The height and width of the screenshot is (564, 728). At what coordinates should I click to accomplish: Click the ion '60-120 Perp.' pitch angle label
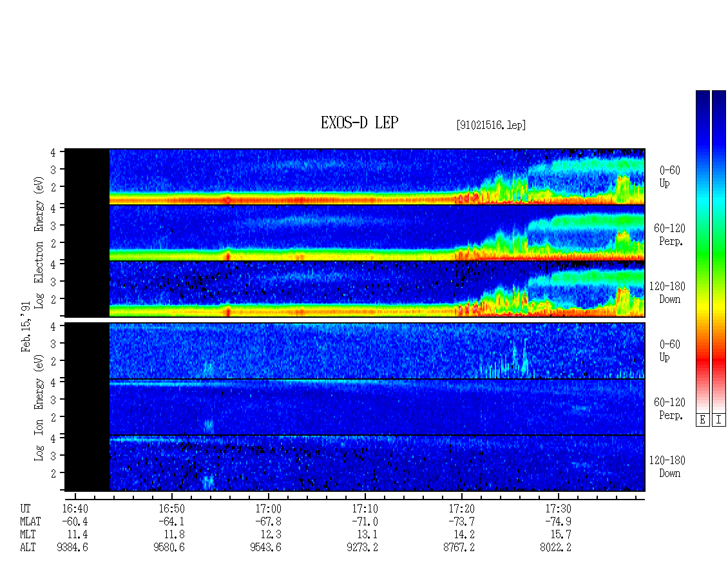[x=669, y=409]
